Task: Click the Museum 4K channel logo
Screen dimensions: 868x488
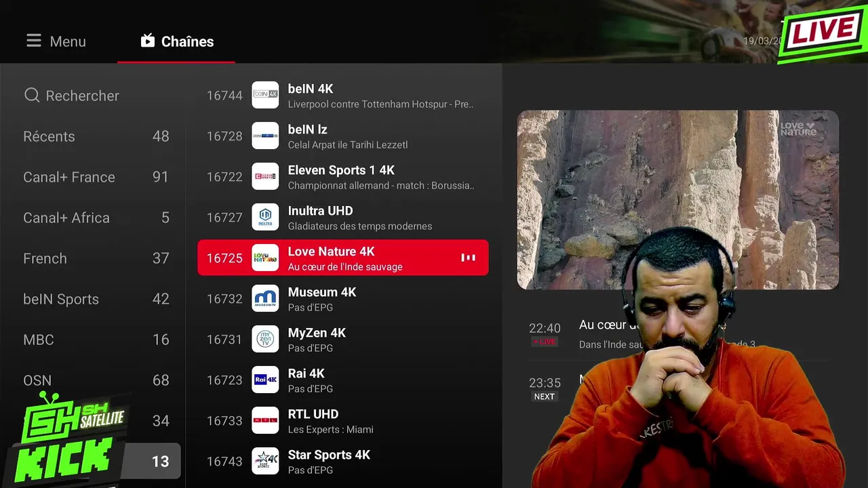Action: click(265, 298)
